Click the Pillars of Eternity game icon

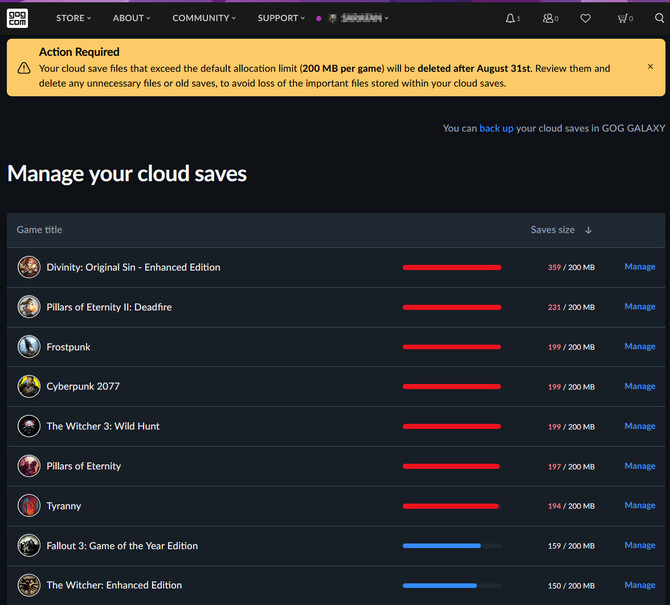[x=29, y=466]
